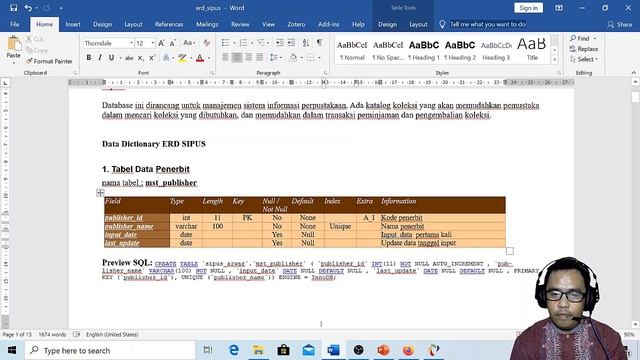Open the Font dialog launcher
The width and height of the screenshot is (640, 360).
click(x=212, y=73)
